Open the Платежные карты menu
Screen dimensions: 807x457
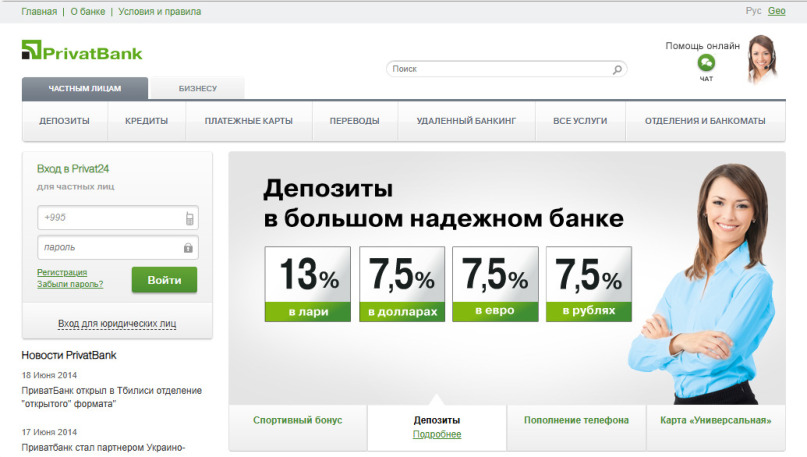[249, 121]
